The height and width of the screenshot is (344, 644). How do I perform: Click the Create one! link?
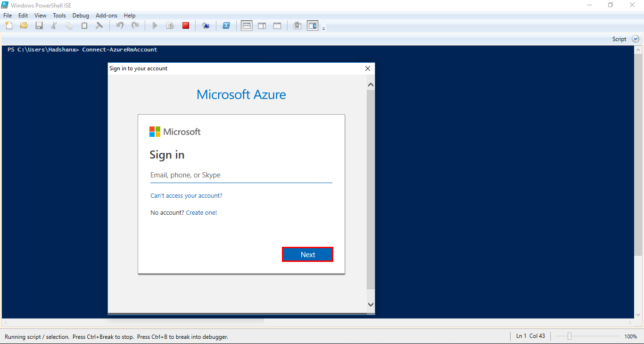tap(201, 212)
